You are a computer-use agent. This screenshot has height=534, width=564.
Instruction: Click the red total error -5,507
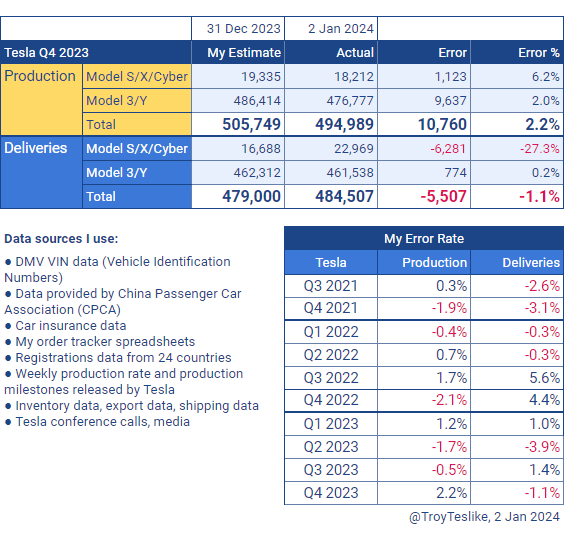point(424,196)
